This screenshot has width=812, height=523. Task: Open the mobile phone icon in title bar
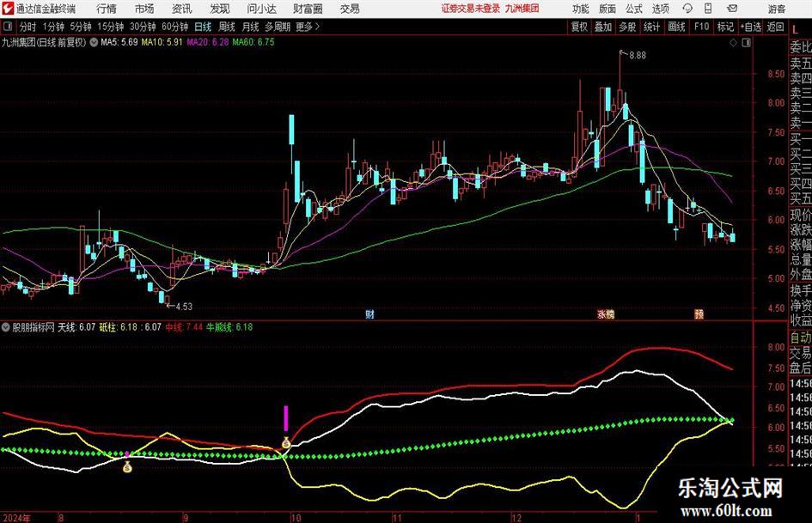(708, 9)
